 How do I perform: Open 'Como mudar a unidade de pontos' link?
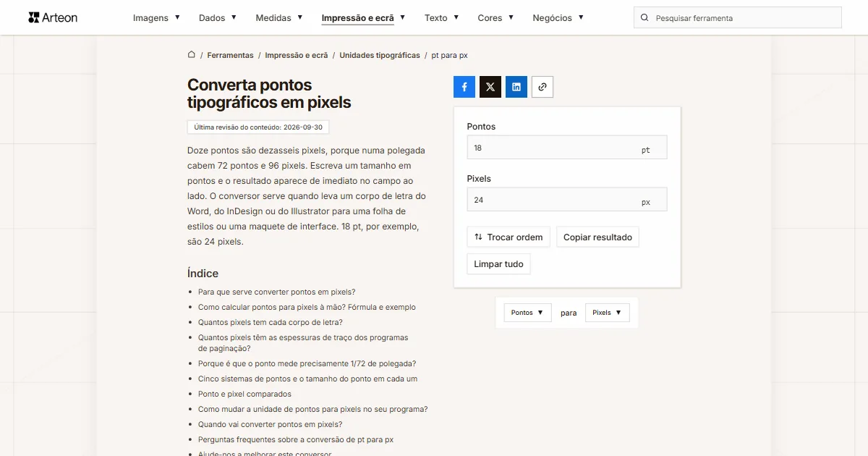click(313, 409)
